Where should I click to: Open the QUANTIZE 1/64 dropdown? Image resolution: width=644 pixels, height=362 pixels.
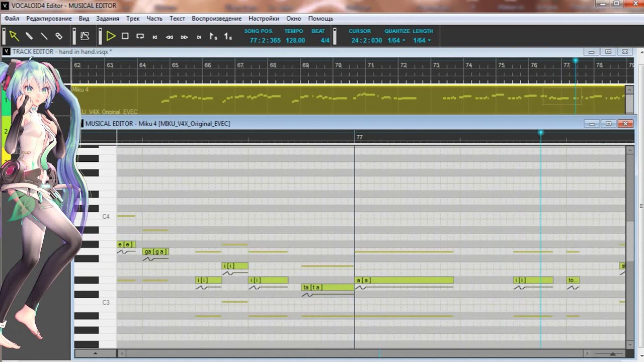396,40
